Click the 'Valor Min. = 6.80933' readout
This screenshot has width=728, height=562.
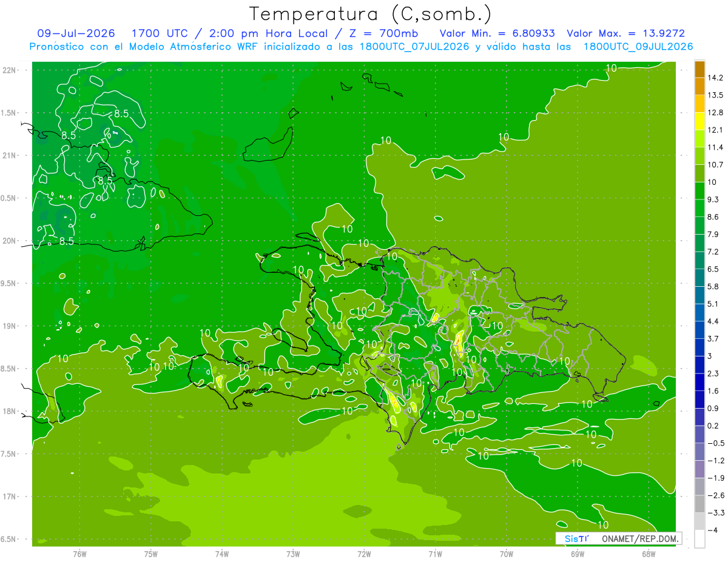[497, 33]
